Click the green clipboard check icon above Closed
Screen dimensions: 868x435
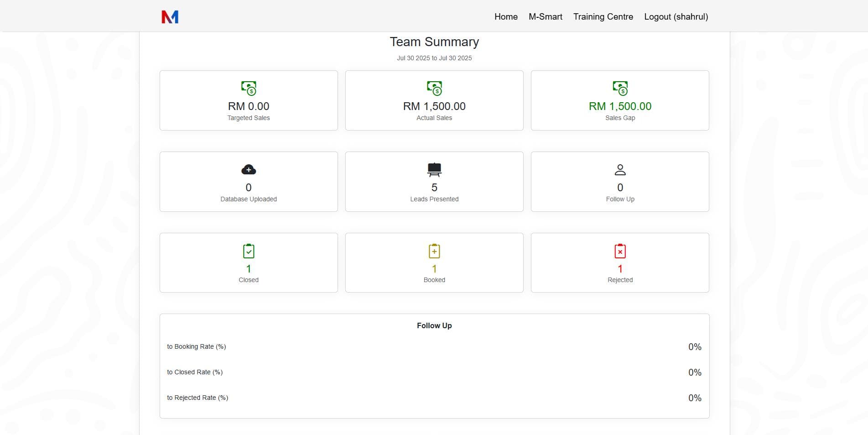[248, 251]
